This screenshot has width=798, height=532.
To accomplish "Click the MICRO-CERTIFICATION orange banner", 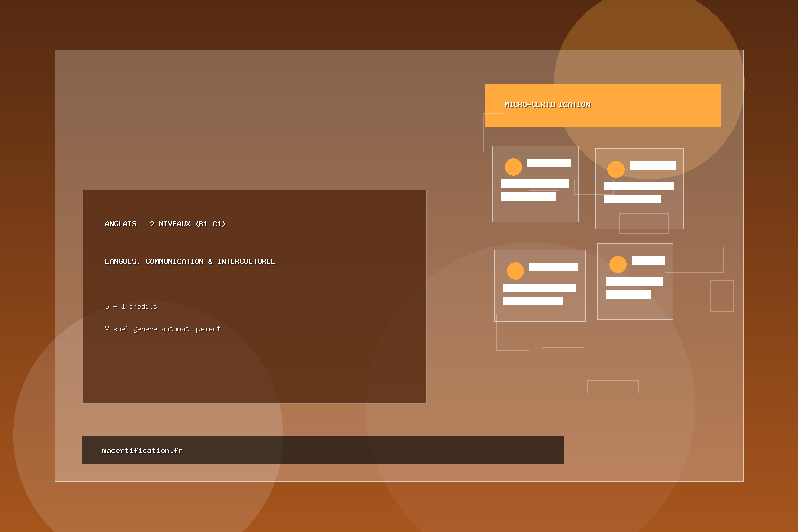I will [602, 105].
